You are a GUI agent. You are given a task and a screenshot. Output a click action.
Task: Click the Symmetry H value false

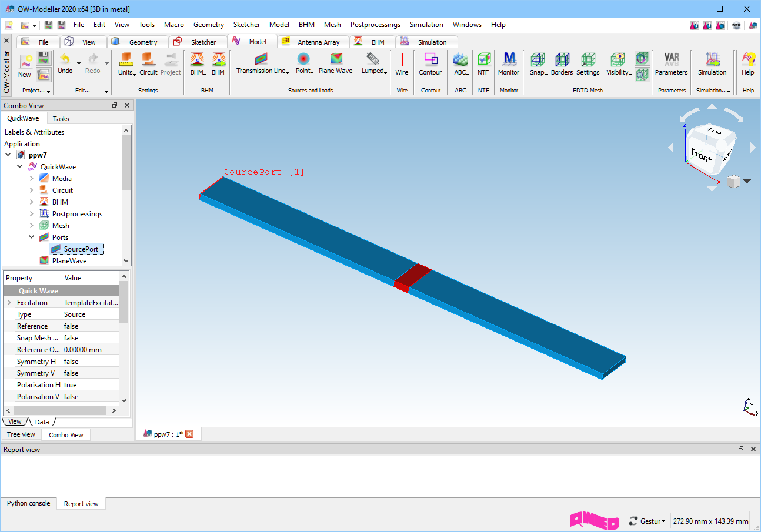[91, 362]
